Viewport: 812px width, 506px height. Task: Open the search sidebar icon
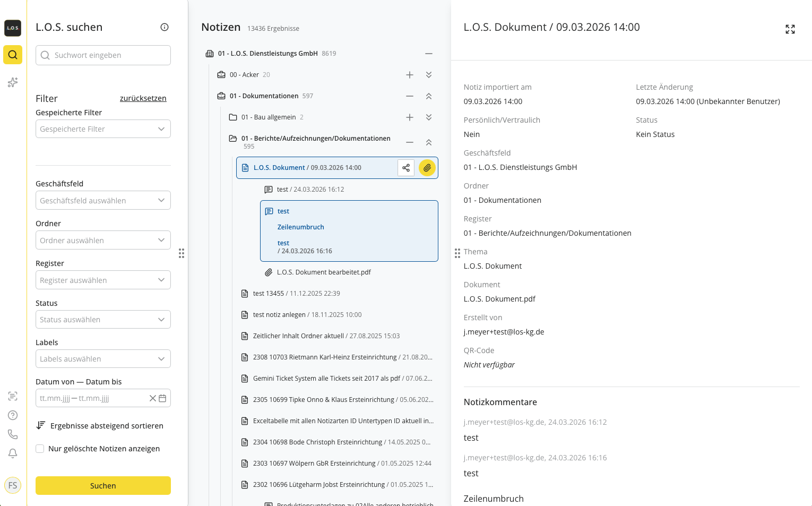tap(13, 55)
